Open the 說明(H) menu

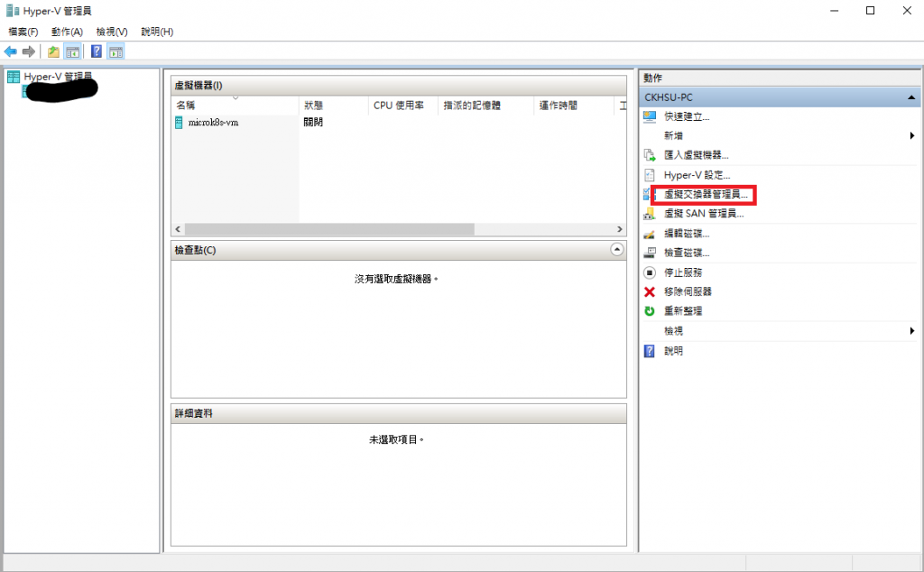pyautogui.click(x=157, y=32)
